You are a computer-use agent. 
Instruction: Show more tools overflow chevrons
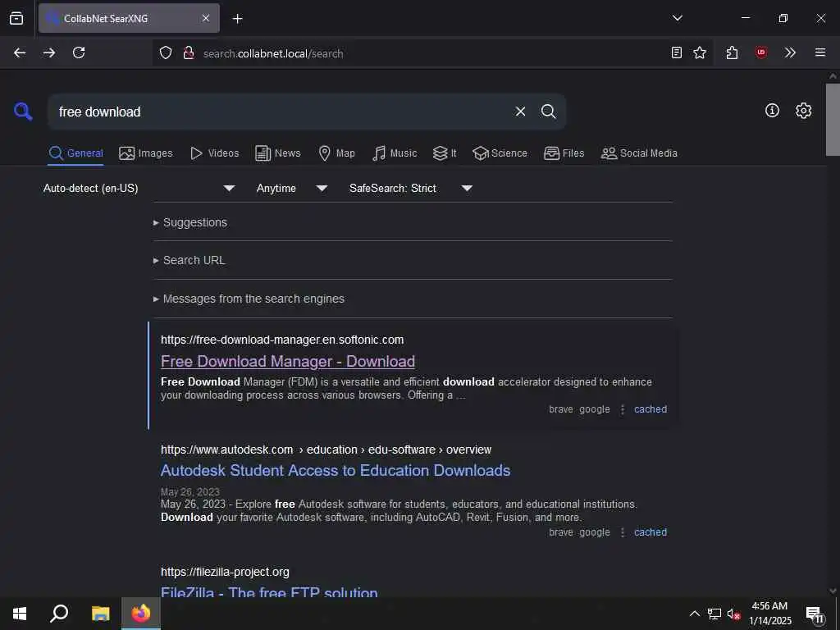coord(790,52)
